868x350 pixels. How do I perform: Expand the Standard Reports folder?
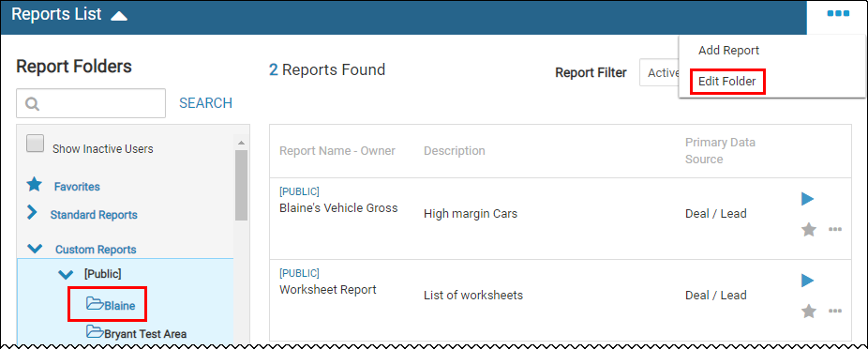point(32,213)
